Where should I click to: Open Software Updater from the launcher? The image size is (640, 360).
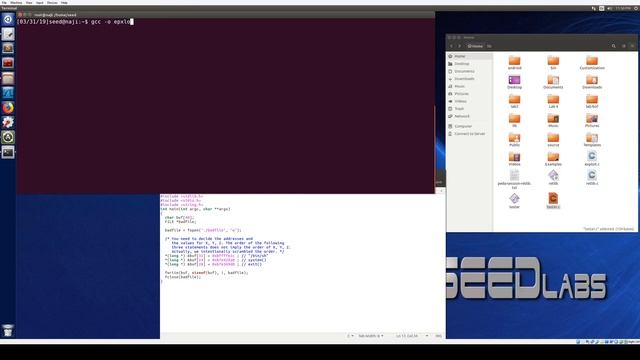click(x=8, y=137)
